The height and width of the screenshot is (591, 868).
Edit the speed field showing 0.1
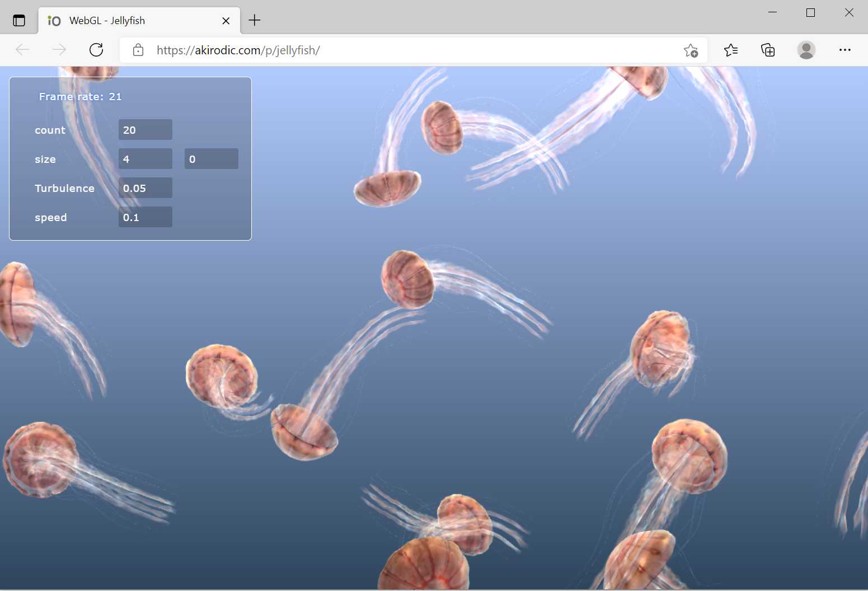[146, 217]
